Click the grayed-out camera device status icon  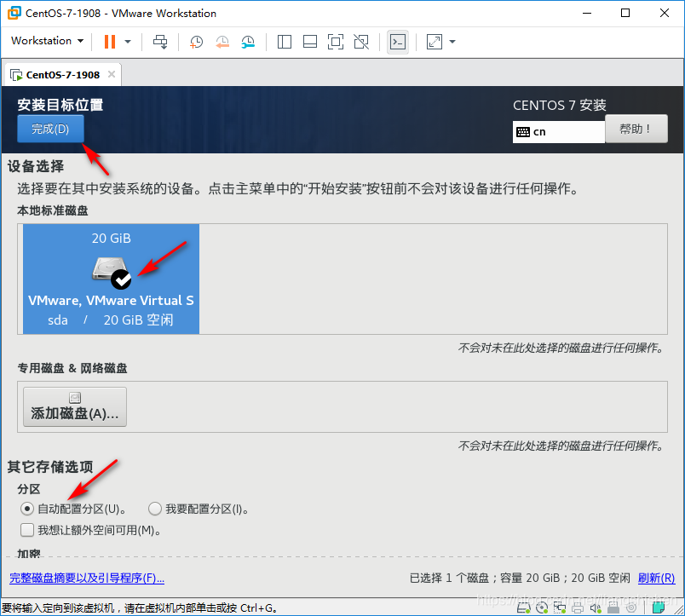(x=631, y=607)
